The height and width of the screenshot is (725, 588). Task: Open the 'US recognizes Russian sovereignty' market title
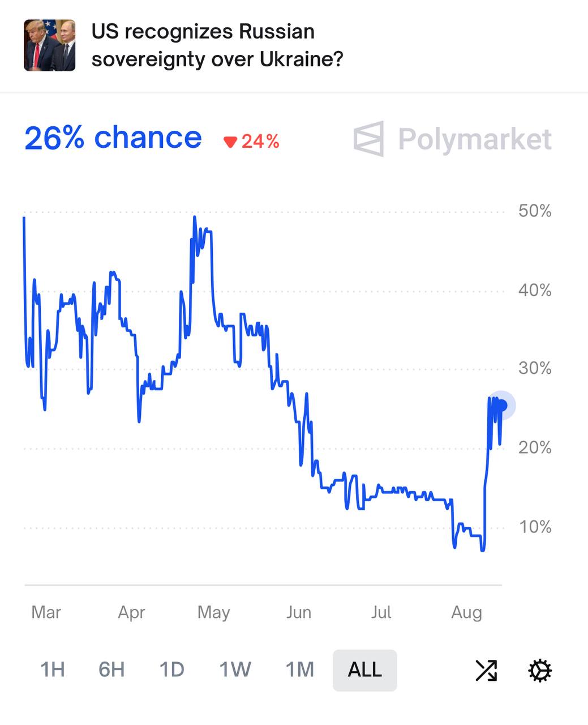[217, 45]
